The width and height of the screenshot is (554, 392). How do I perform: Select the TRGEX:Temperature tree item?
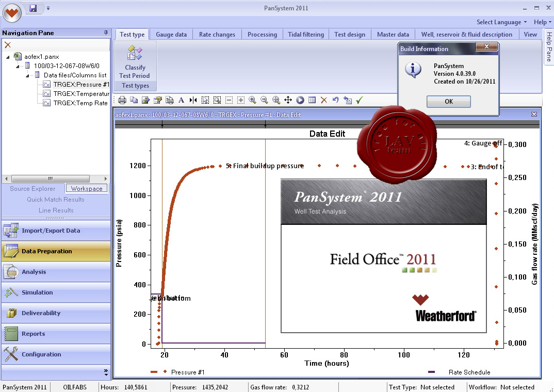[81, 93]
